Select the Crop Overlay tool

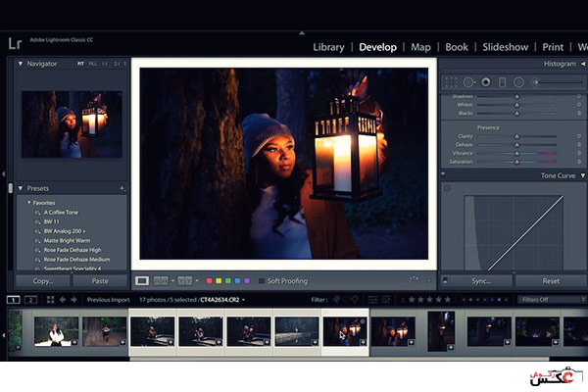click(x=451, y=82)
